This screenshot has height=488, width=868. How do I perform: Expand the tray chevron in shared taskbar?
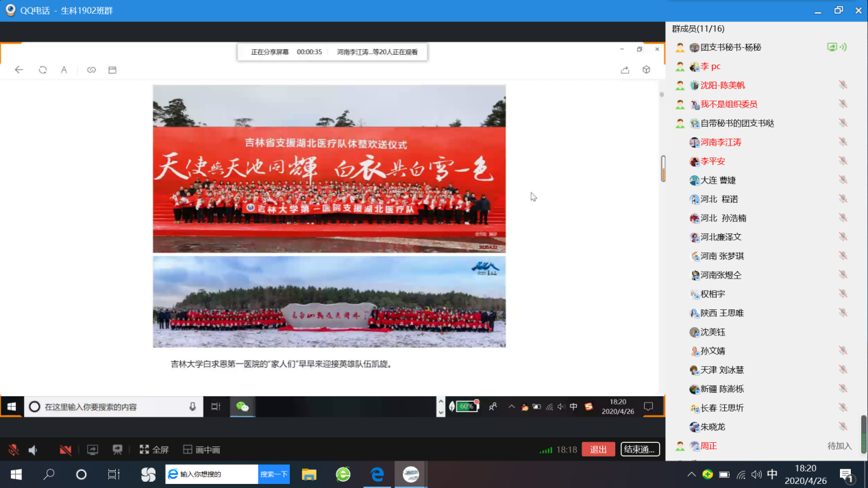point(511,407)
